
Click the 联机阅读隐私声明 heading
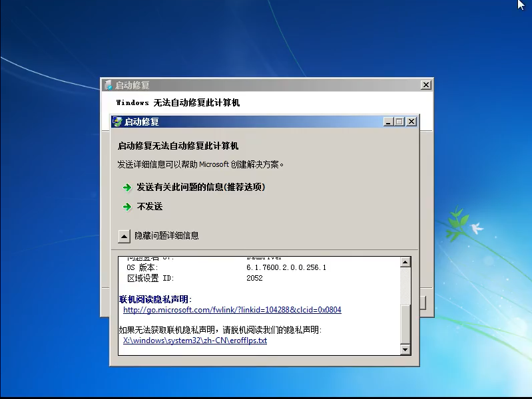[155, 299]
